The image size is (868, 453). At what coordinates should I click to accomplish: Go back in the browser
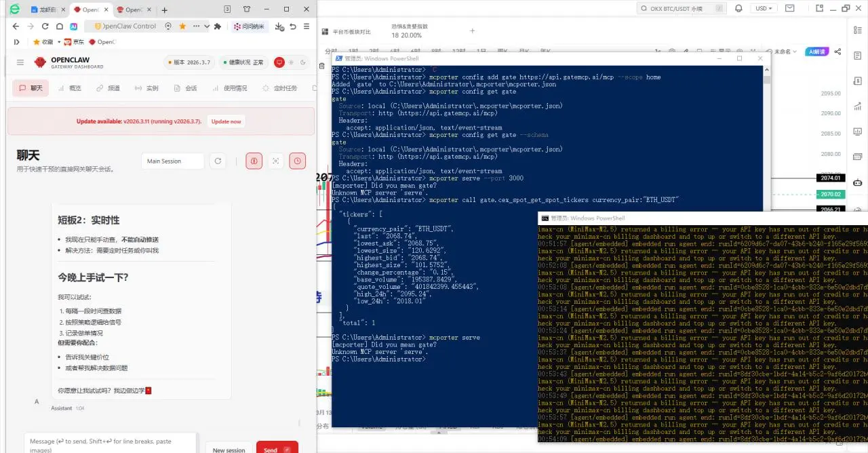tap(16, 26)
